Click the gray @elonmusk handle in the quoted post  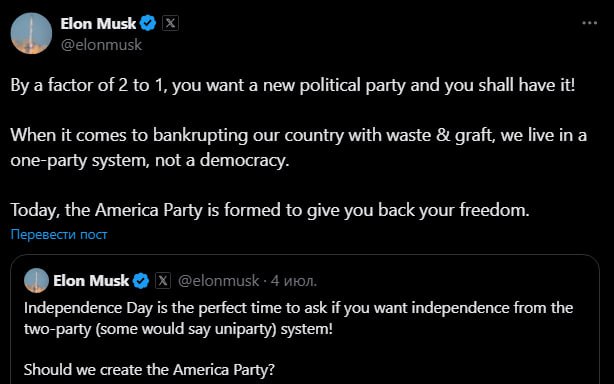pyautogui.click(x=218, y=281)
